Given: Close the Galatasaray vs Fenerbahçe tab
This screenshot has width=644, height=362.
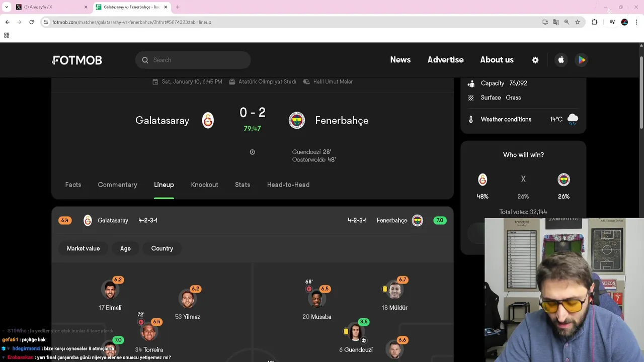Looking at the screenshot, I should tap(166, 7).
